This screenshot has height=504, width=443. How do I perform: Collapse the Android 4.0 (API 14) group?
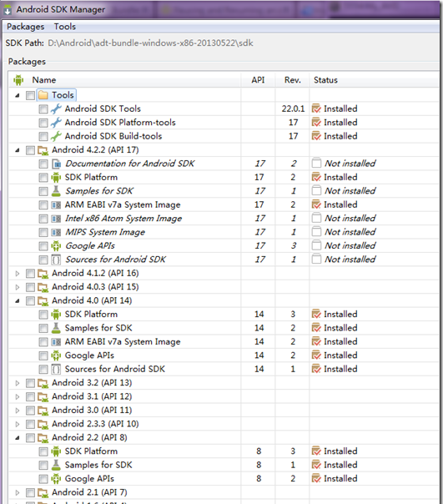point(18,301)
